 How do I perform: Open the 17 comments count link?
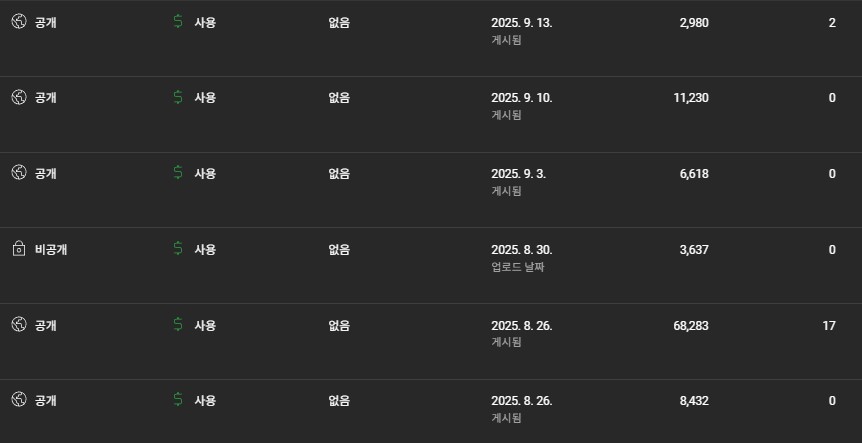coord(829,325)
